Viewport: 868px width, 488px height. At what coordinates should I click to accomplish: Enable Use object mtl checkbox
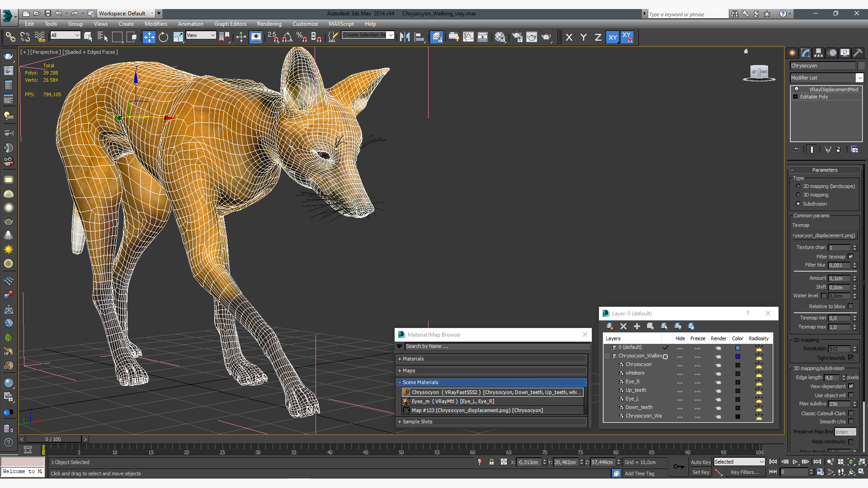(851, 395)
